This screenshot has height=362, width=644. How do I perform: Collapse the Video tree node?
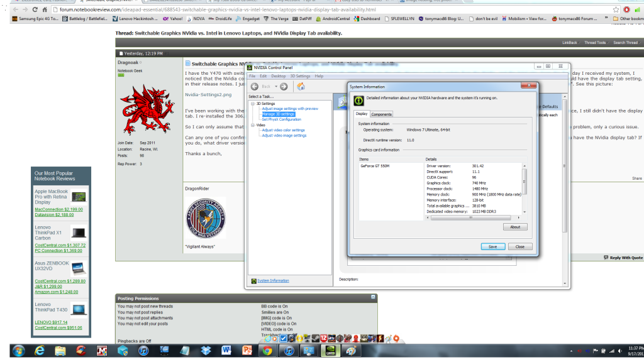tap(253, 125)
